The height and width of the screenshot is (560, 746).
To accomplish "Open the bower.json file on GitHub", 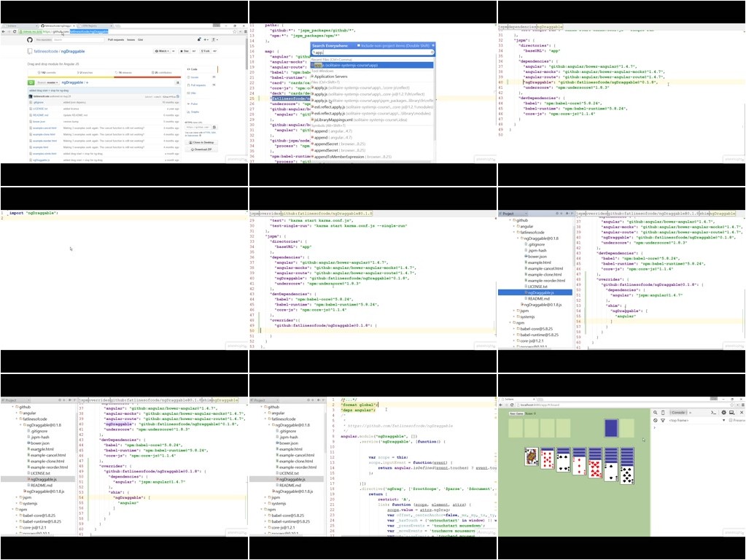I will tap(39, 121).
